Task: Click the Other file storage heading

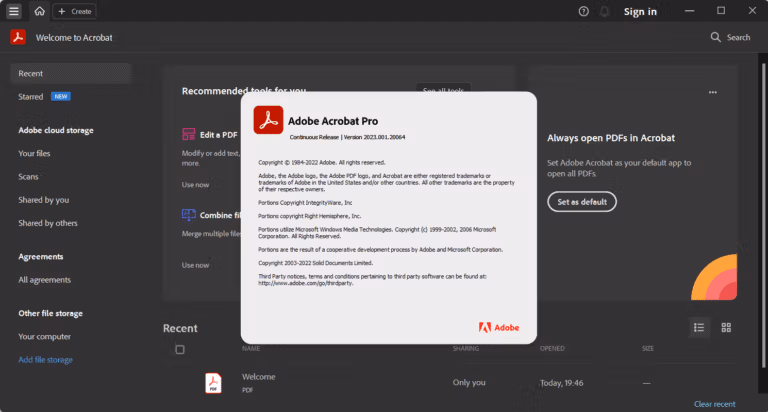Action: [x=50, y=314]
